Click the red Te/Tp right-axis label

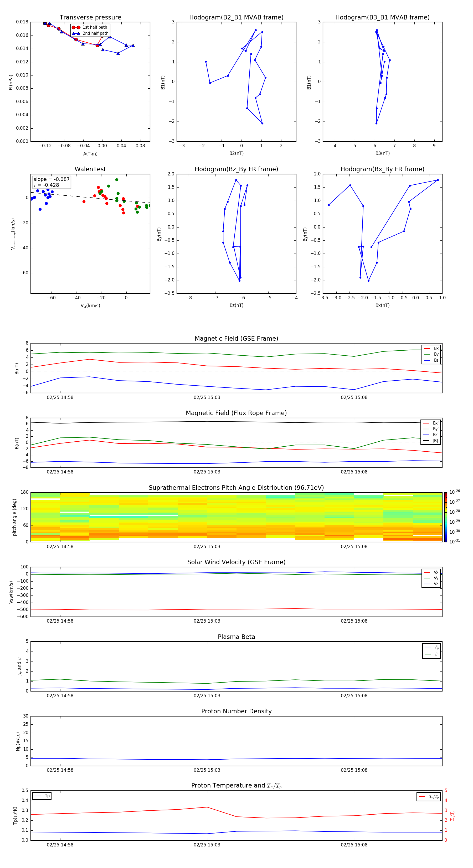(452, 816)
